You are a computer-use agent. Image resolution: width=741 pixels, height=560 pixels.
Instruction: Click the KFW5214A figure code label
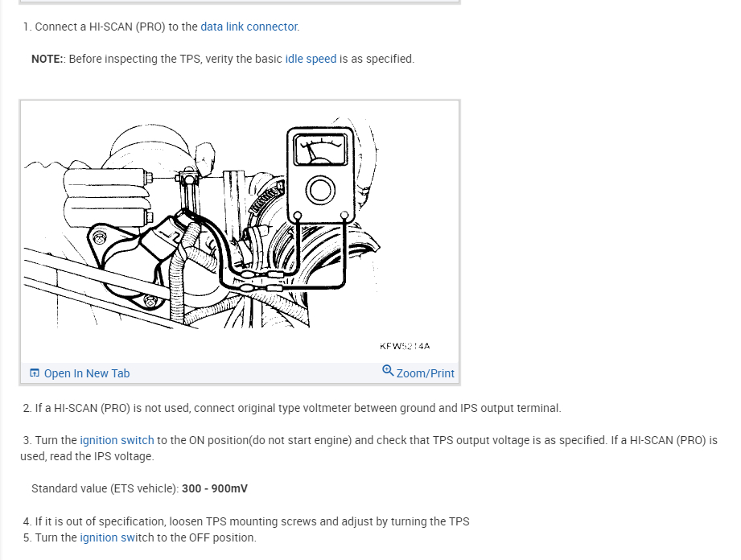405,346
